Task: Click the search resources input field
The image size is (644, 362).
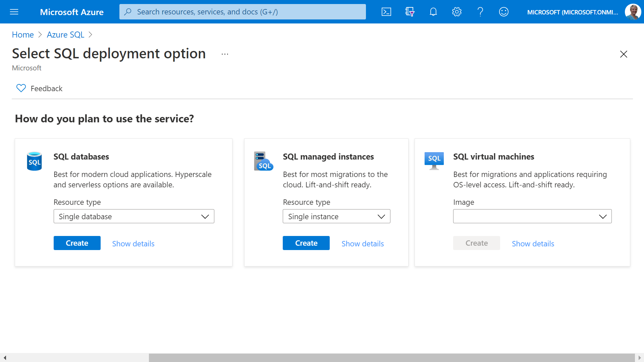Action: [x=243, y=12]
